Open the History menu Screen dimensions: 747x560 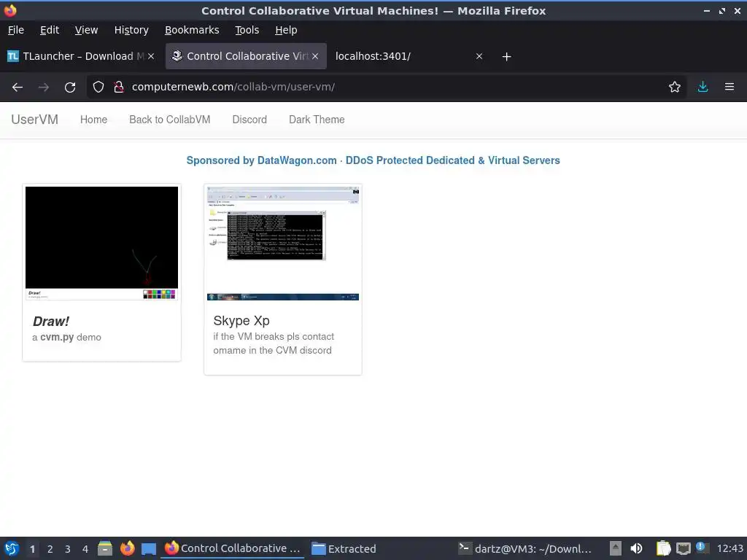[x=131, y=30]
